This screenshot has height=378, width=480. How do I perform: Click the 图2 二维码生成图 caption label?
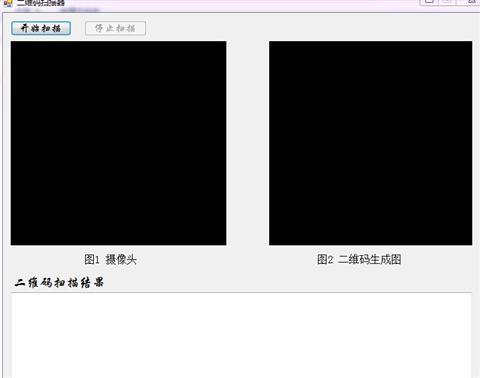[359, 259]
